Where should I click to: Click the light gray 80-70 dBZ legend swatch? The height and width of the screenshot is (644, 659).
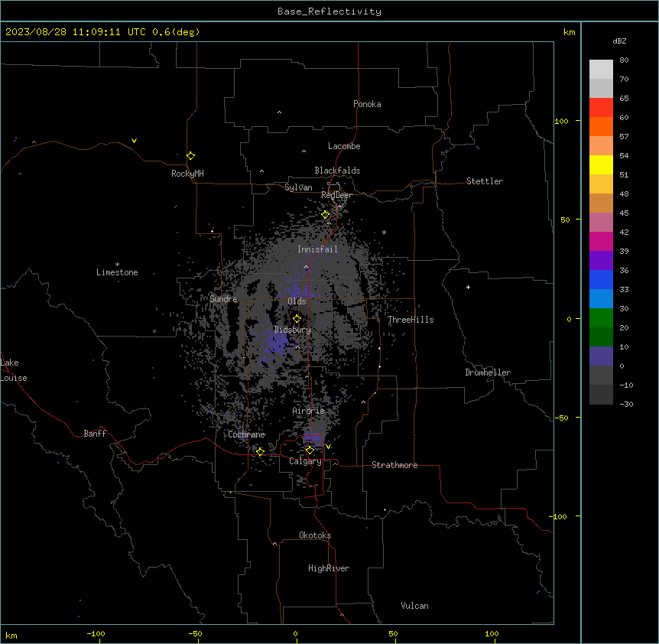(601, 69)
